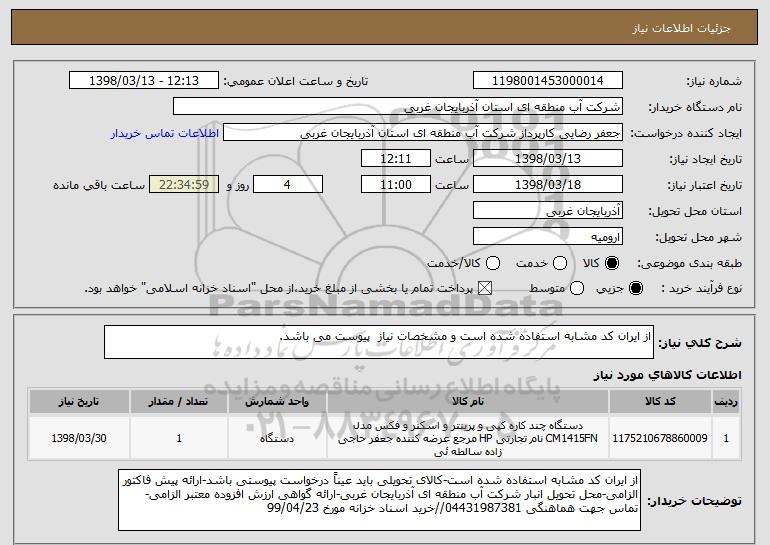Click the buyer organization name field

tap(398, 107)
